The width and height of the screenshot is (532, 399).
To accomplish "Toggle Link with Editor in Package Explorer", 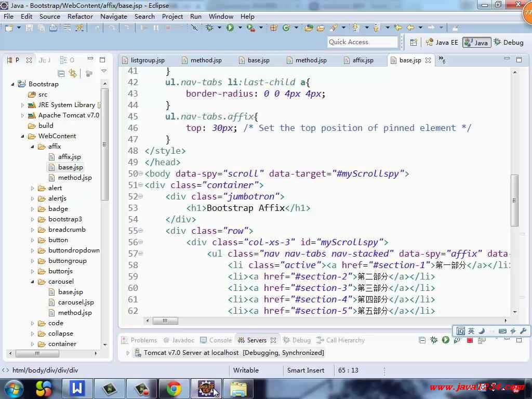I will click(73, 73).
